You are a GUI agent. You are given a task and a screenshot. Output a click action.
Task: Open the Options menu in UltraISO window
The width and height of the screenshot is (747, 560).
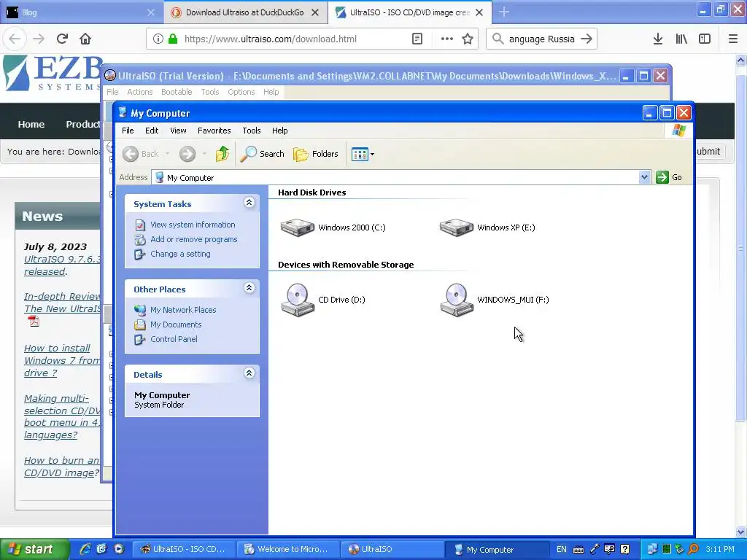tap(241, 92)
